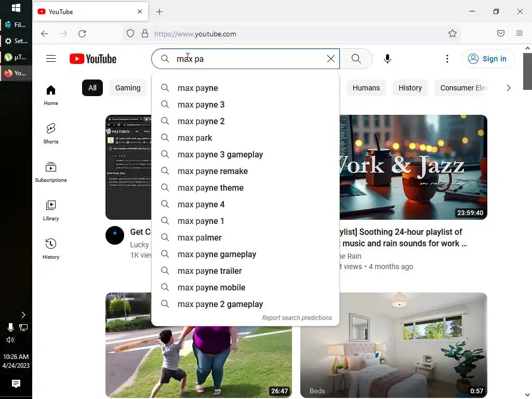Choose the "max payne gameplay" suggestion
532x399 pixels.
[x=245, y=254]
